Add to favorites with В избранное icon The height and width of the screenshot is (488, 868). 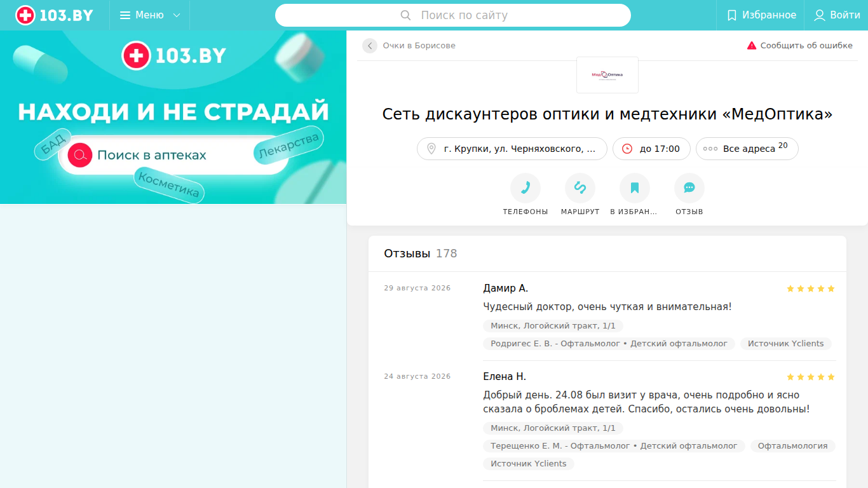[635, 188]
